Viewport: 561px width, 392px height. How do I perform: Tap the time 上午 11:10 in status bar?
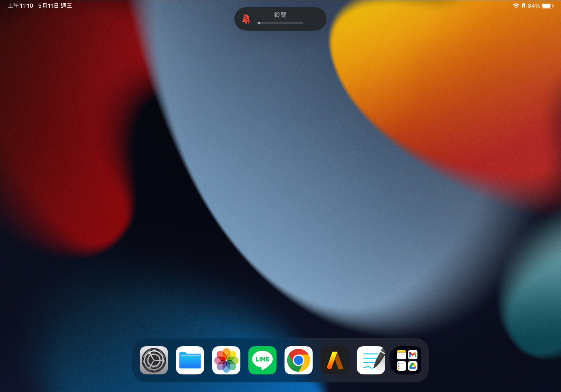[x=20, y=6]
